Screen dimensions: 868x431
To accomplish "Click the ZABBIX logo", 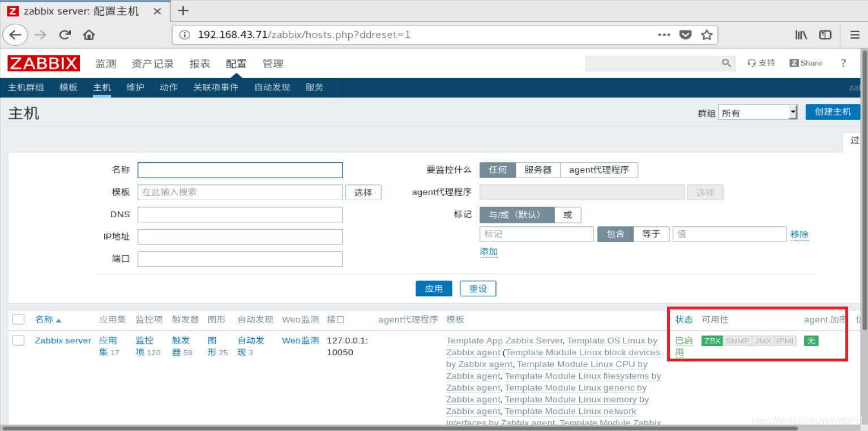I will (x=44, y=63).
